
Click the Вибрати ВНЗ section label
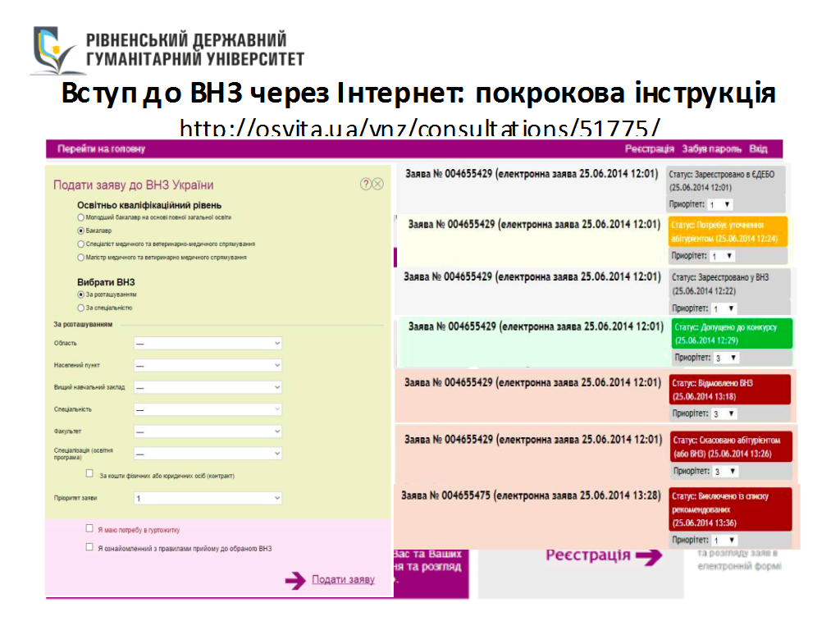106,282
